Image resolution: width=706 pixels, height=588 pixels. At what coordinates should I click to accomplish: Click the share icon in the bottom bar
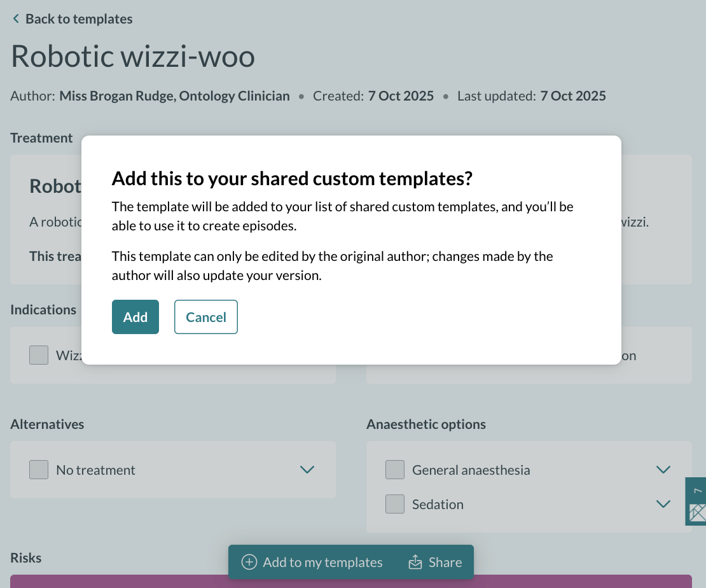[x=416, y=562]
